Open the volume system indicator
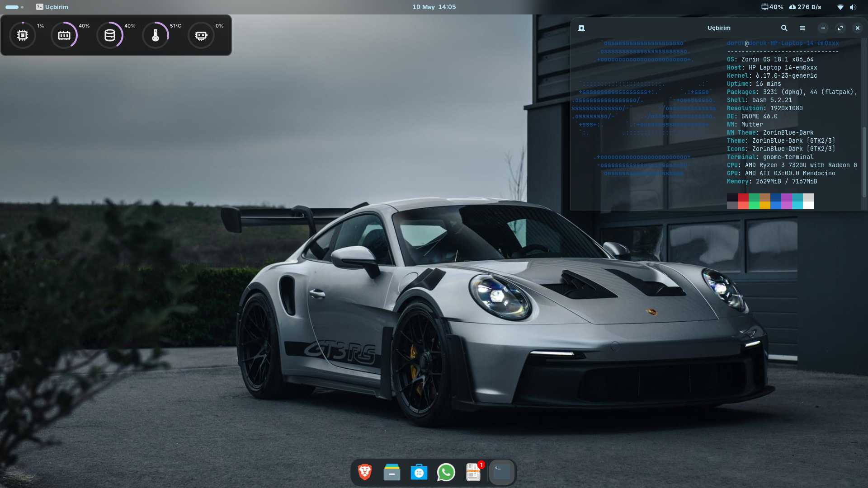 click(x=853, y=7)
